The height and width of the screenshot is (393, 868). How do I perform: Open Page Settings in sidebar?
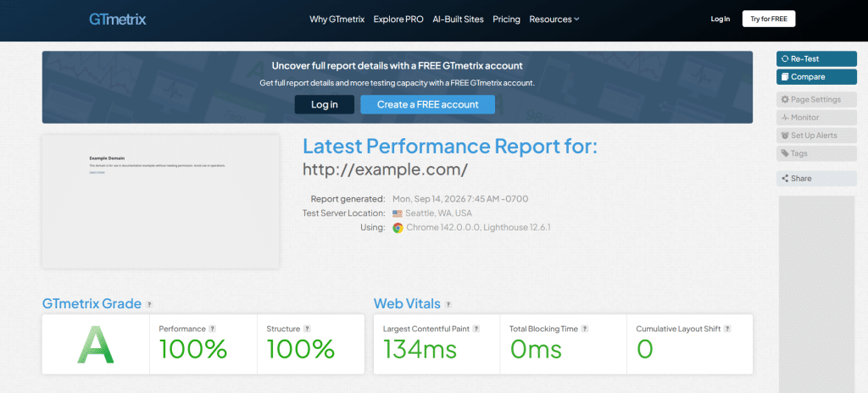(816, 100)
